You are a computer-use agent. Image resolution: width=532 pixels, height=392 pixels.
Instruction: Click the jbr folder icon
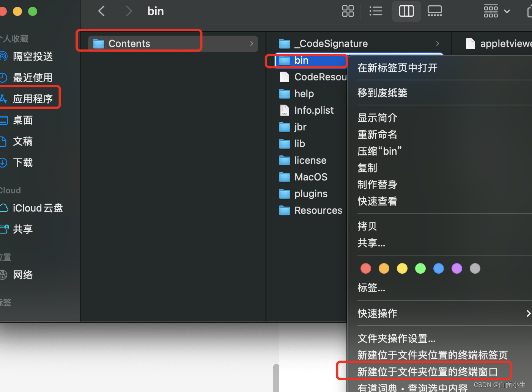[285, 127]
